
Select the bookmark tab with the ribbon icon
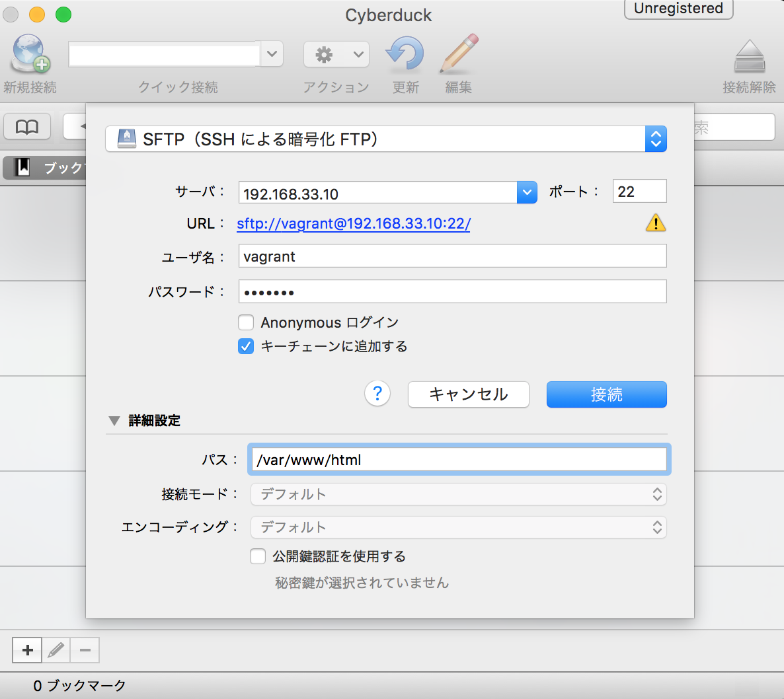(x=45, y=167)
